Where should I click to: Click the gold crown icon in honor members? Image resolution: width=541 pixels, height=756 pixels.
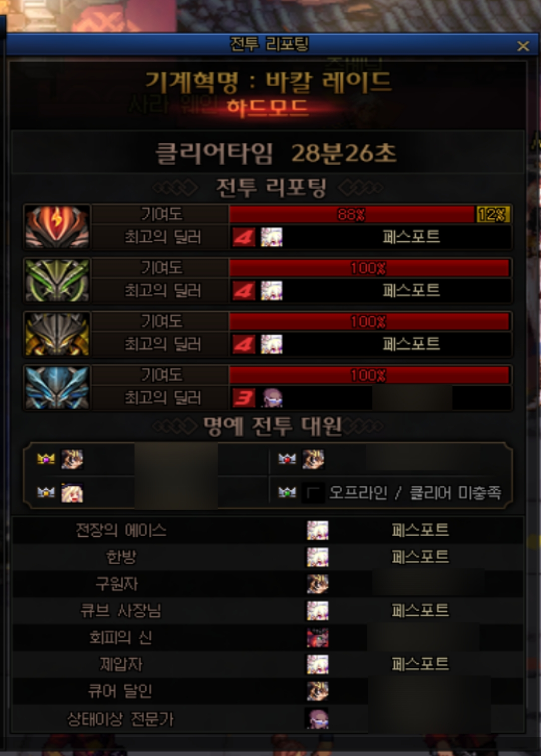pos(46,459)
